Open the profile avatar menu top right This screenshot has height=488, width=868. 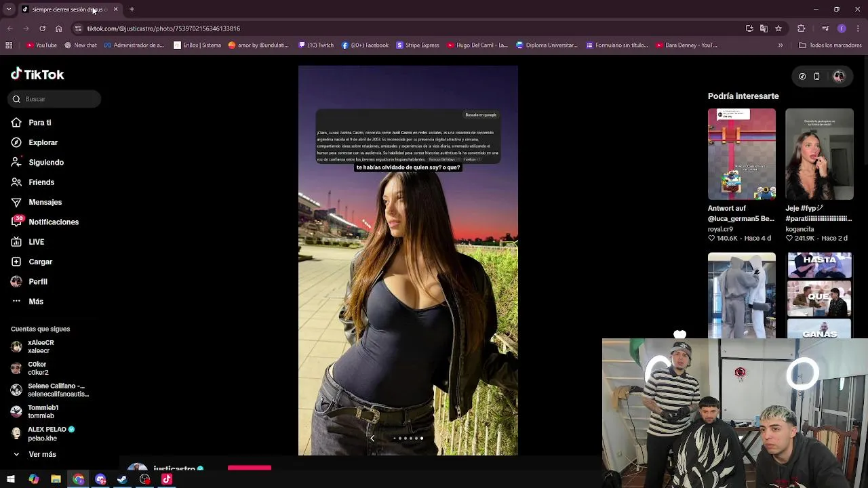click(839, 77)
